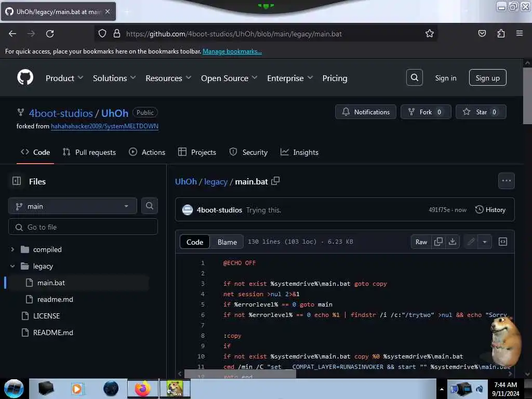Click the Pricing link
This screenshot has width=532, height=399.
pyautogui.click(x=335, y=78)
